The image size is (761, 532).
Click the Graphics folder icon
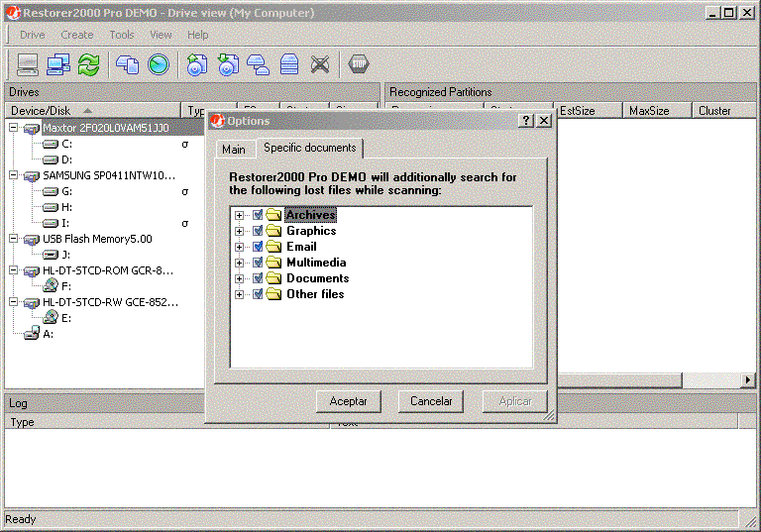[x=273, y=231]
